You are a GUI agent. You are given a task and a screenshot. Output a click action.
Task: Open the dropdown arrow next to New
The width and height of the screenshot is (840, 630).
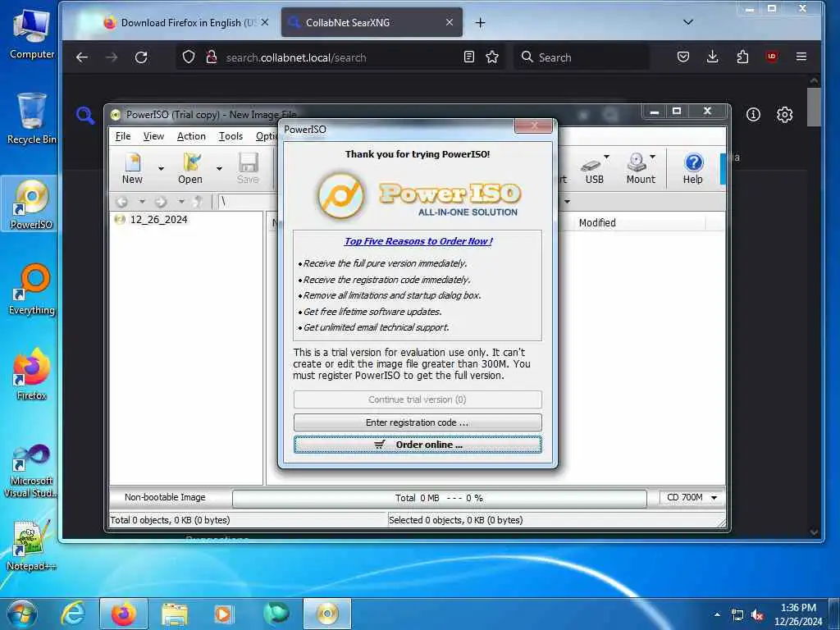(x=162, y=168)
